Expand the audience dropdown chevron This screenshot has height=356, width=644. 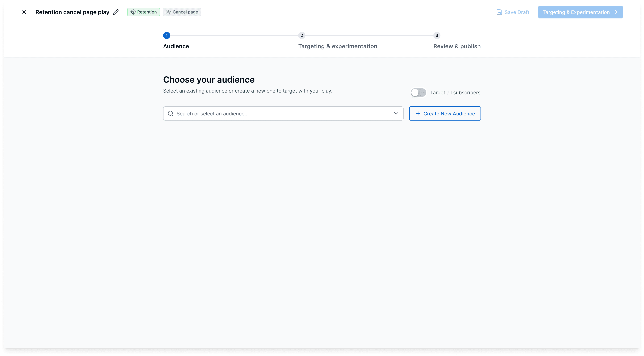click(396, 113)
